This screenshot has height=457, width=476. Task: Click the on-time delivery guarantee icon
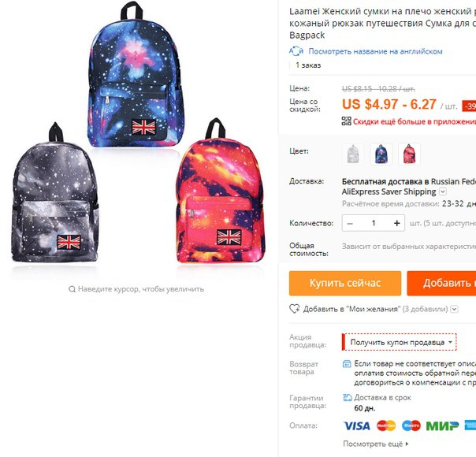coord(348,398)
